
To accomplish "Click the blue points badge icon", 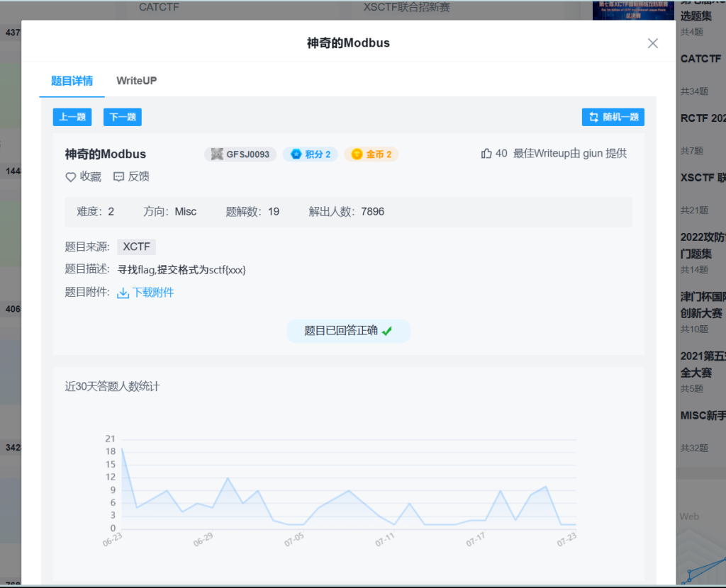I will pyautogui.click(x=296, y=154).
